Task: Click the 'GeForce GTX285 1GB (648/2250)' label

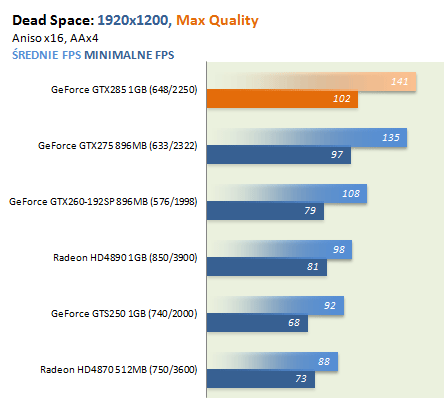Action: (x=124, y=90)
